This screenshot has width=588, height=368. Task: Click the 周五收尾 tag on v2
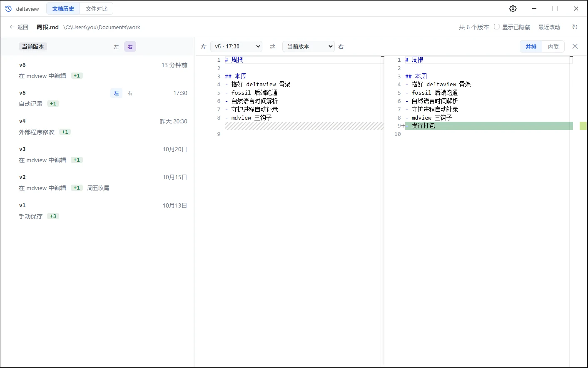pos(98,188)
